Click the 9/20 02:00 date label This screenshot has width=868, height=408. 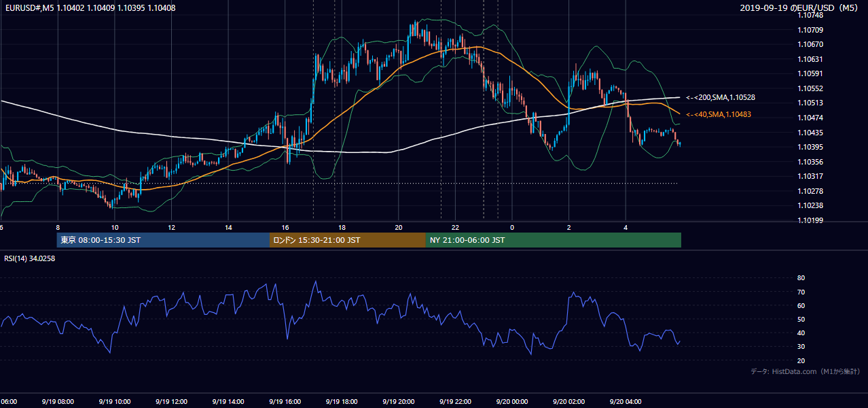click(x=568, y=402)
